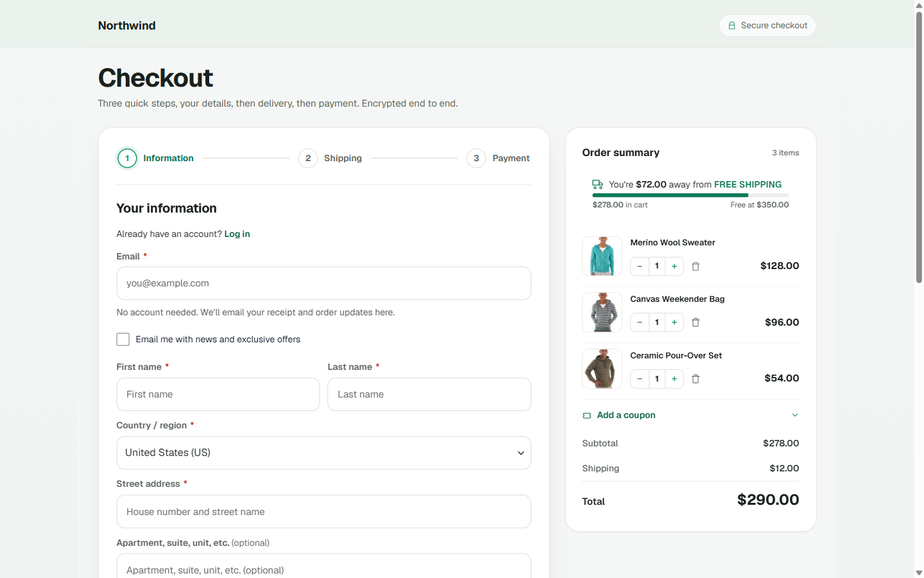924x578 pixels.
Task: Click the Log in link
Action: click(x=237, y=234)
